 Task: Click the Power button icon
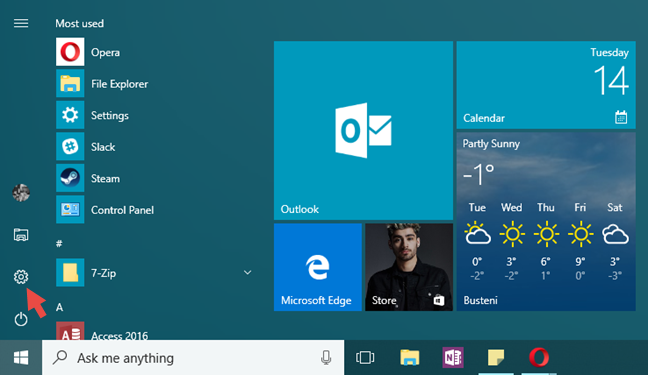click(x=21, y=319)
